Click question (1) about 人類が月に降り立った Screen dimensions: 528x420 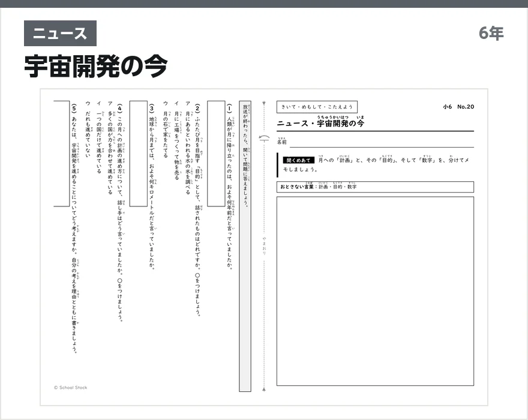pos(230,187)
